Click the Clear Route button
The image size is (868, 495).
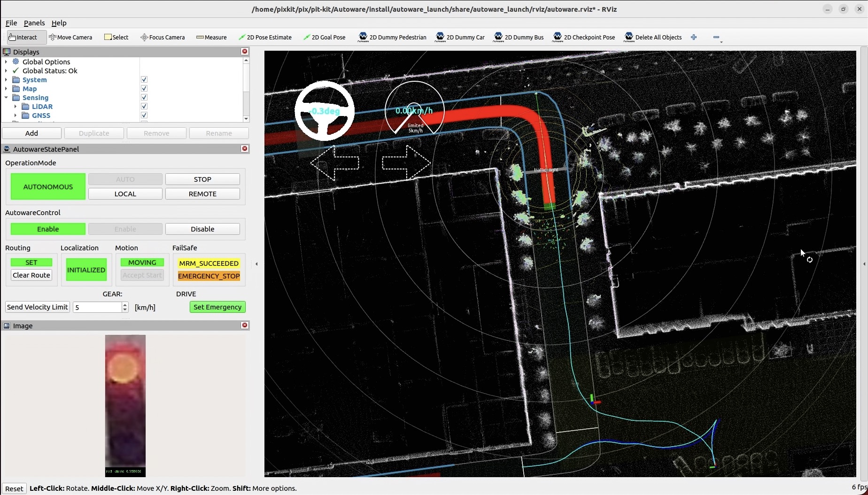click(x=31, y=275)
